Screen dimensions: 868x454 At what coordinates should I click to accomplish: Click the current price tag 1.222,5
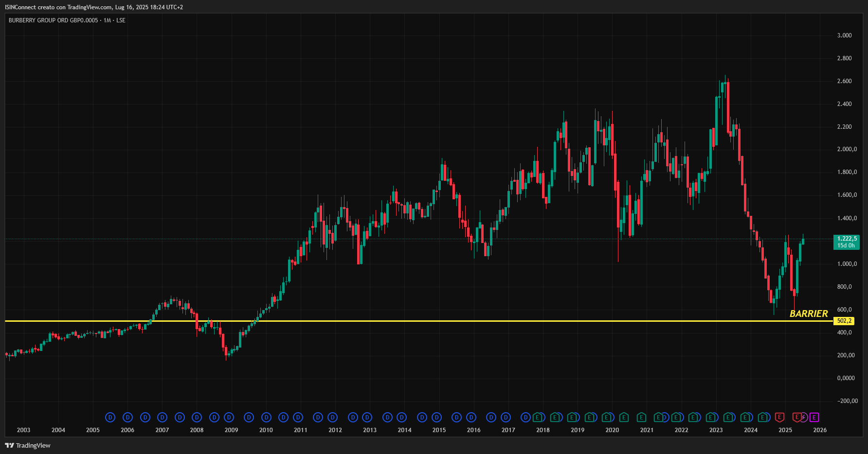tap(847, 242)
